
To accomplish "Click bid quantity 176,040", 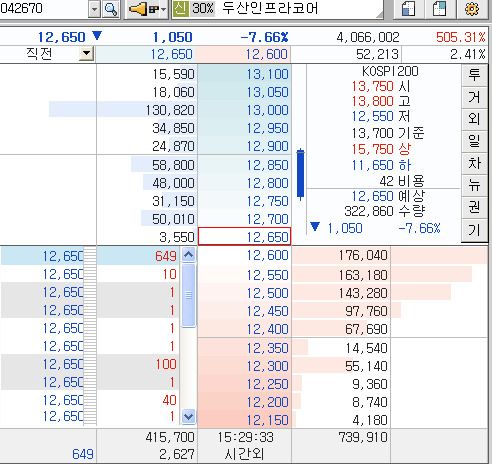I will click(363, 255).
